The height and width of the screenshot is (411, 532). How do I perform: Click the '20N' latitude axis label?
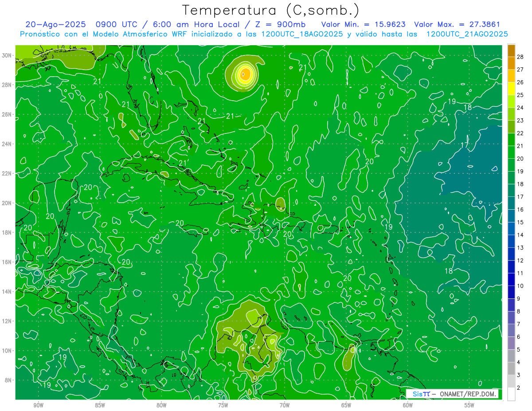[7, 203]
